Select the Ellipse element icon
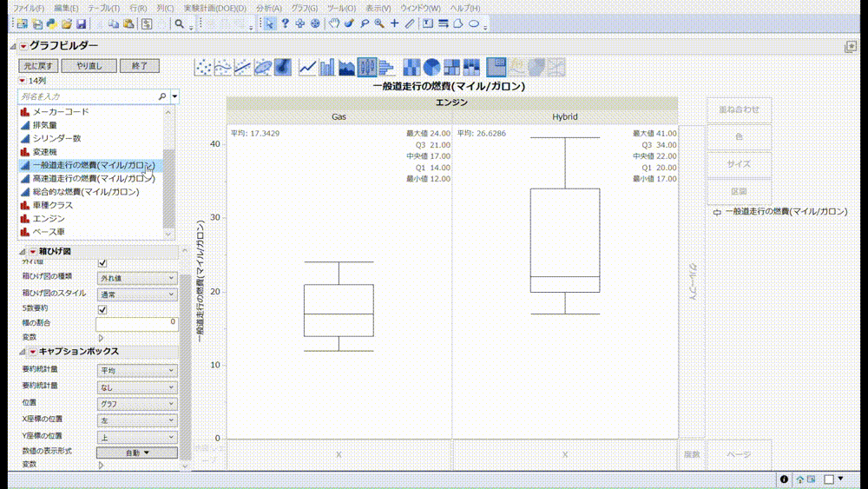 [x=262, y=68]
